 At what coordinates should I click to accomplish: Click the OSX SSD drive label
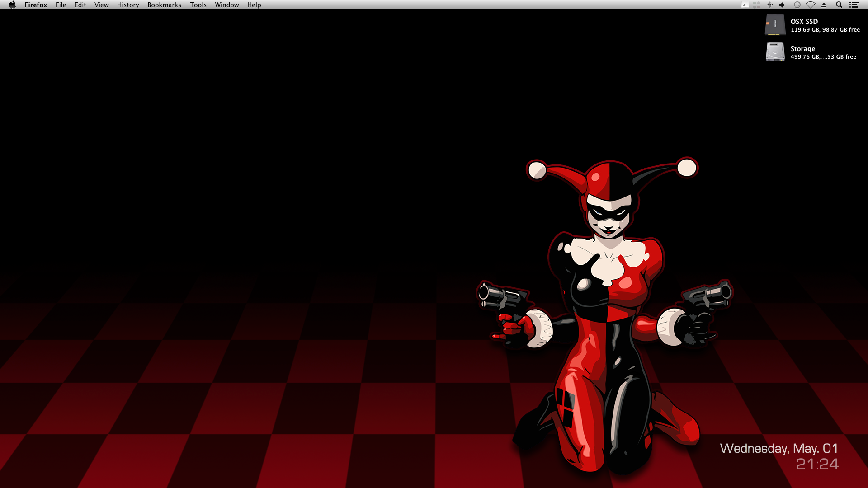[804, 21]
